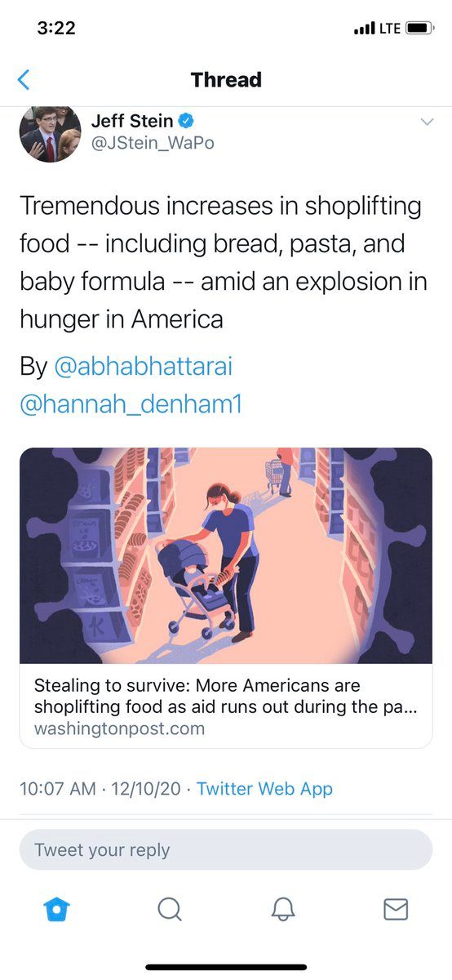Tap the Jeff Stein display name
Screen dimensions: 452x980
(132, 121)
